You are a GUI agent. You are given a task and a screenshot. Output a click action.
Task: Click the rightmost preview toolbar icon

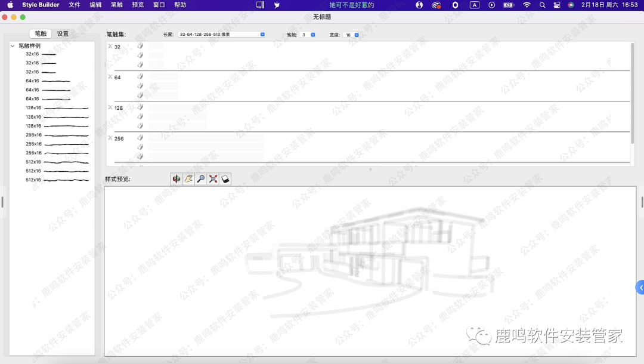pyautogui.click(x=225, y=178)
